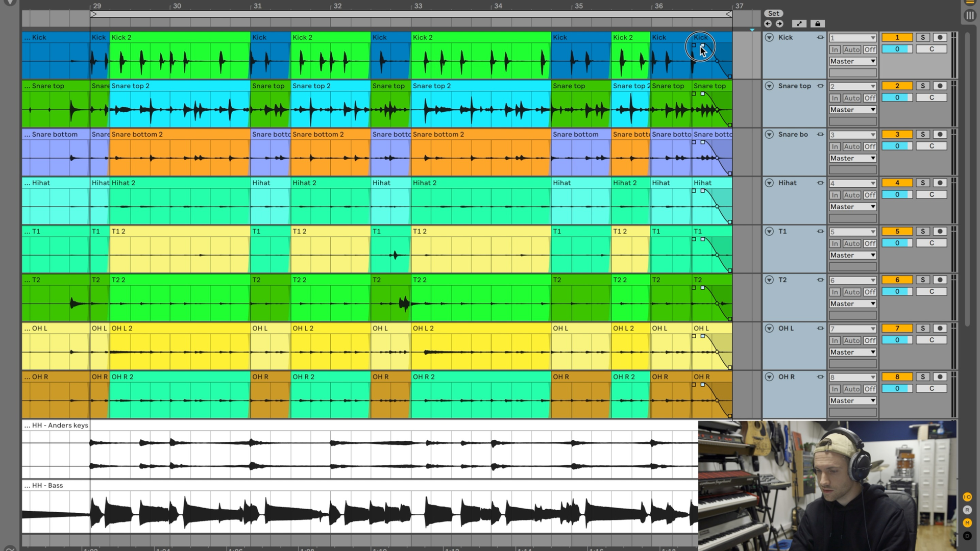Deactivate the Hihat track with button 4
The height and width of the screenshot is (551, 980).
(x=897, y=183)
